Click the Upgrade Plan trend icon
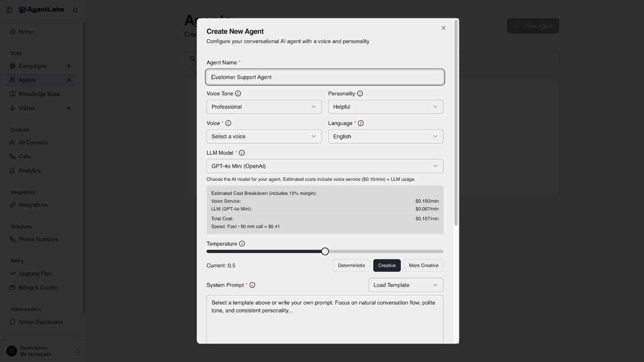644x362 pixels. [13, 274]
